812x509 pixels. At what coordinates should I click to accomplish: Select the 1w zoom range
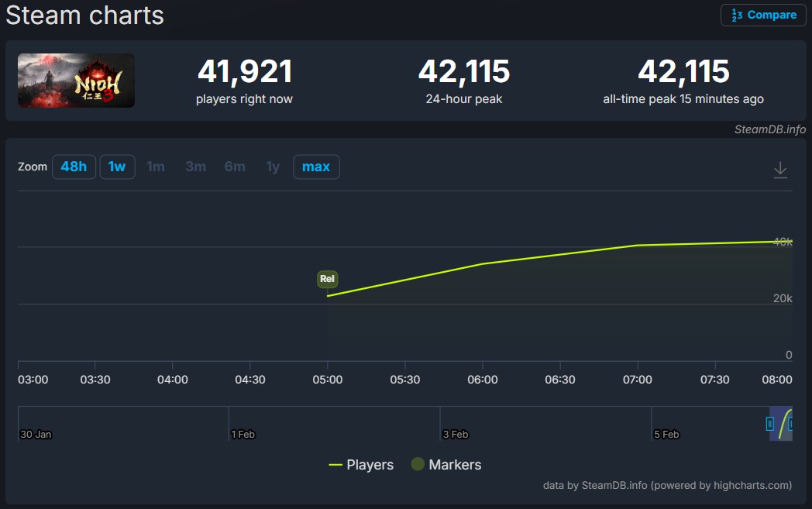[117, 167]
